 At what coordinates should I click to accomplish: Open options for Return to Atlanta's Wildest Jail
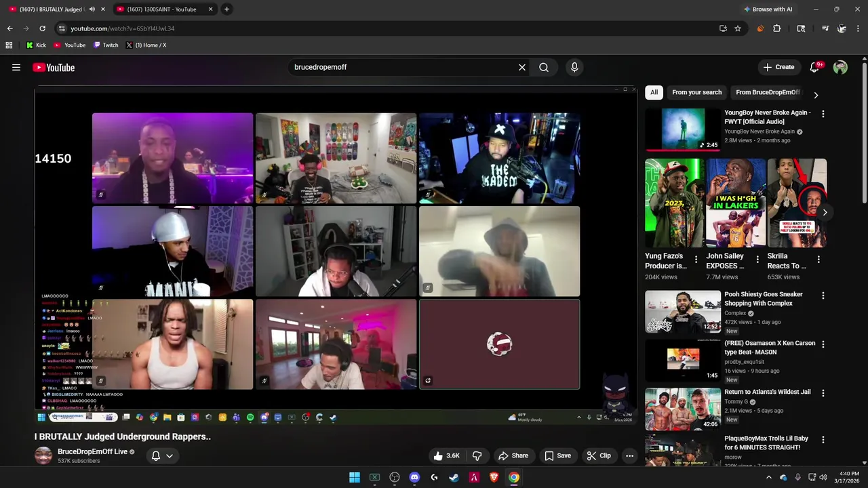(823, 393)
